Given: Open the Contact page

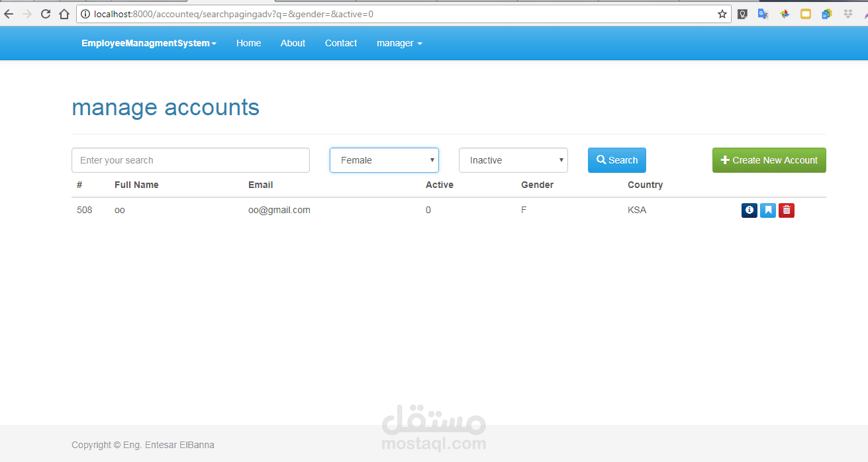Looking at the screenshot, I should click(341, 43).
